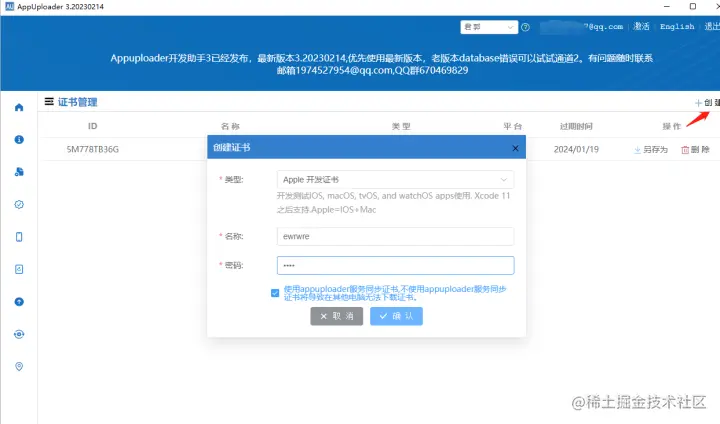Open the location pin sidebar icon
This screenshot has width=720, height=424.
tap(19, 367)
